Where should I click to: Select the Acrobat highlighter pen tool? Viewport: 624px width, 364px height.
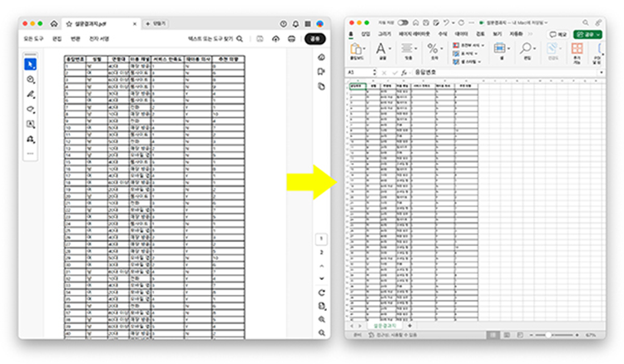pyautogui.click(x=30, y=95)
